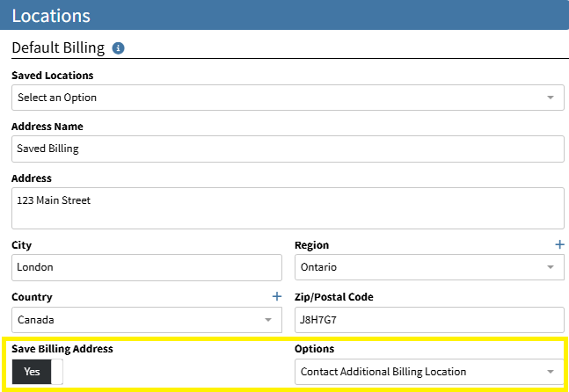Image resolution: width=569 pixels, height=392 pixels.
Task: Click the Locations panel header
Action: tap(284, 16)
